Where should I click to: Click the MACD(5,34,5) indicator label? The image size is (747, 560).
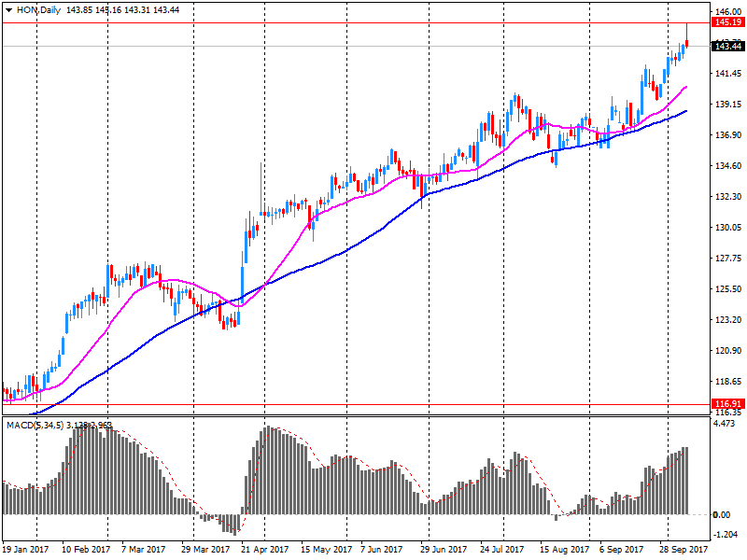[x=35, y=425]
